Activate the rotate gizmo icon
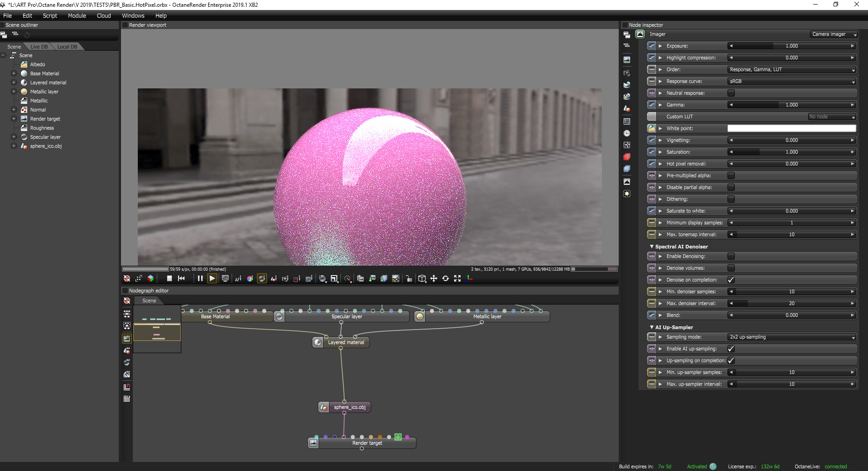Viewport: 868px width, 471px height. [446, 279]
